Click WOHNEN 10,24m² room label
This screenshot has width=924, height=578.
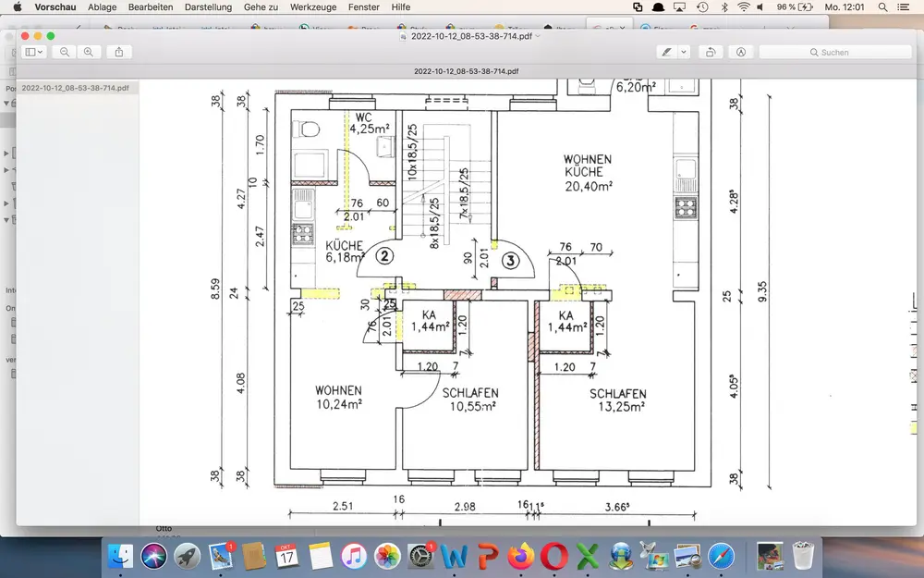point(338,397)
